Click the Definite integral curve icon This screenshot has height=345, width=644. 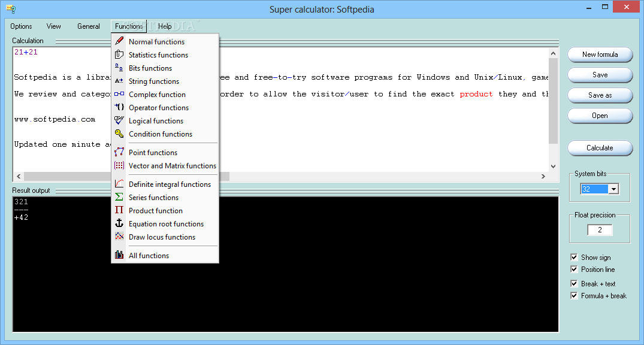coord(119,184)
